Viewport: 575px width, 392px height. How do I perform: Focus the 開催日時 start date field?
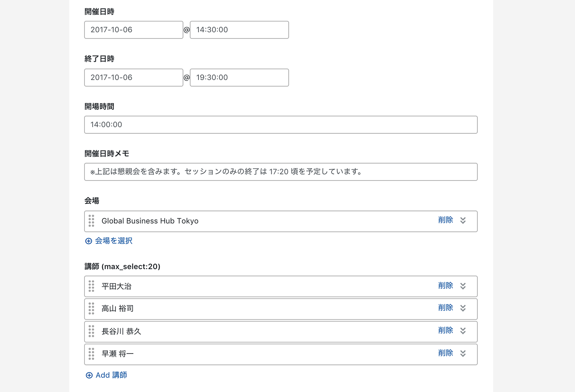click(x=133, y=30)
